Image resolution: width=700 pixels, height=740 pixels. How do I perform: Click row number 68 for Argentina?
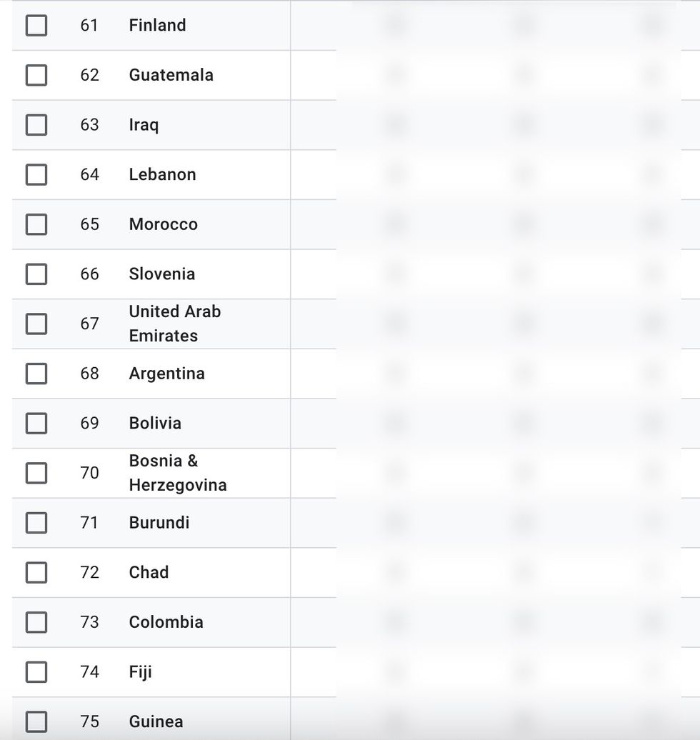point(89,374)
